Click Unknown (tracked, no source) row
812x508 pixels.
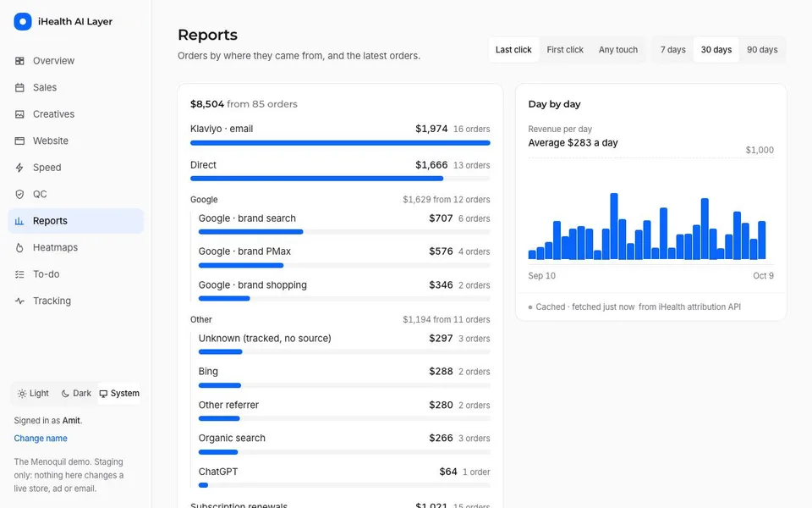click(344, 345)
